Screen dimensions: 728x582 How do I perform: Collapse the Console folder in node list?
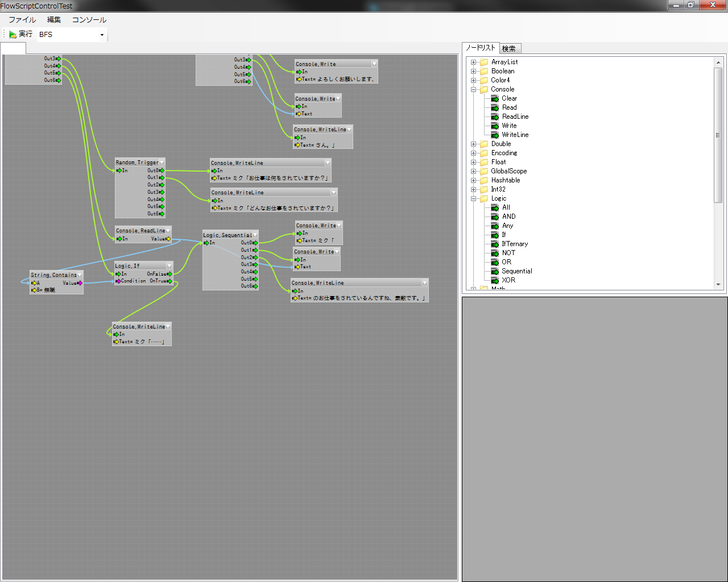[473, 90]
